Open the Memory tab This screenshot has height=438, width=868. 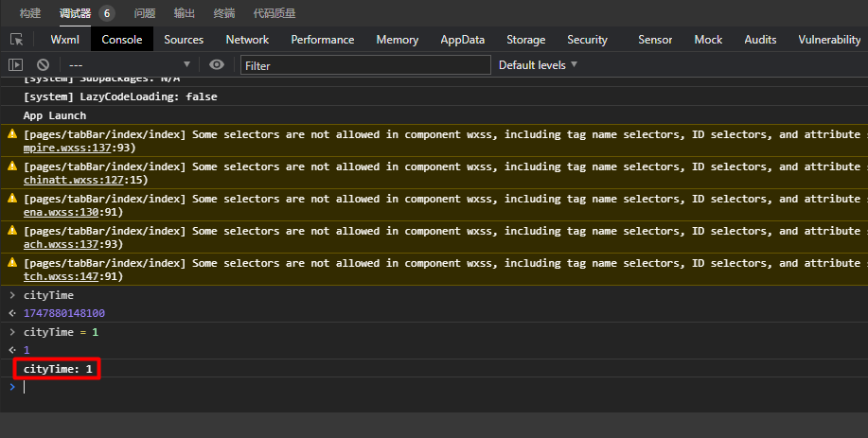pos(398,40)
